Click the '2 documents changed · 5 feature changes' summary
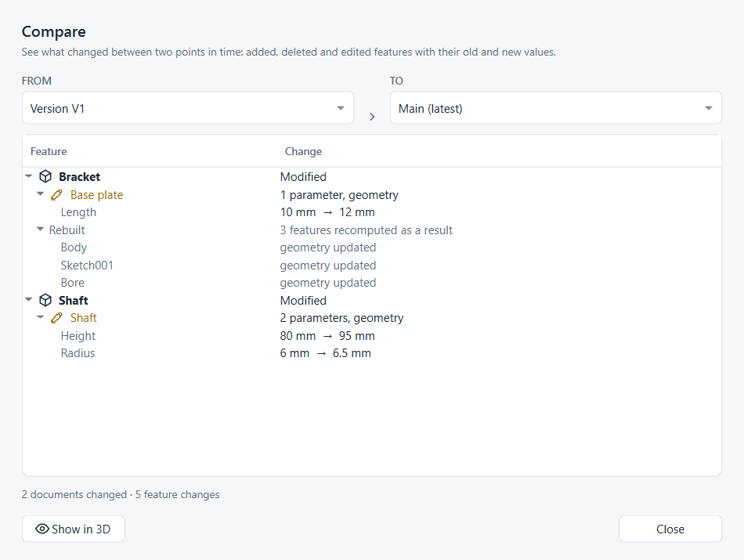Viewport: 744px width, 560px height. [121, 494]
